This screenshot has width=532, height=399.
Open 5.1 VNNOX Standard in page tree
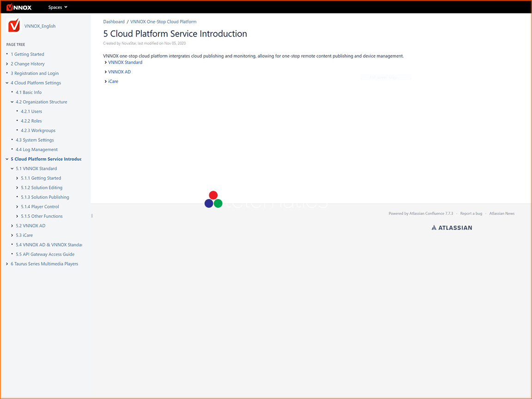point(36,168)
